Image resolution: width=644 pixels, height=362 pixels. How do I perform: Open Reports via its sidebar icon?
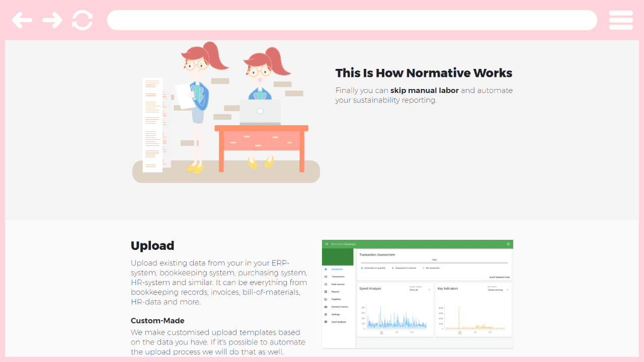(x=326, y=292)
